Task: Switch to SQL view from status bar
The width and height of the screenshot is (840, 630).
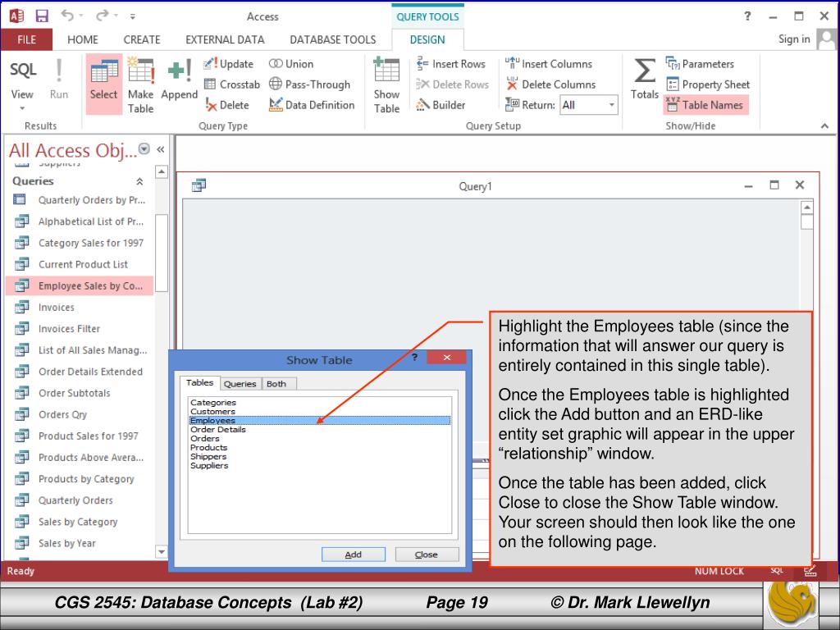Action: pos(777,571)
